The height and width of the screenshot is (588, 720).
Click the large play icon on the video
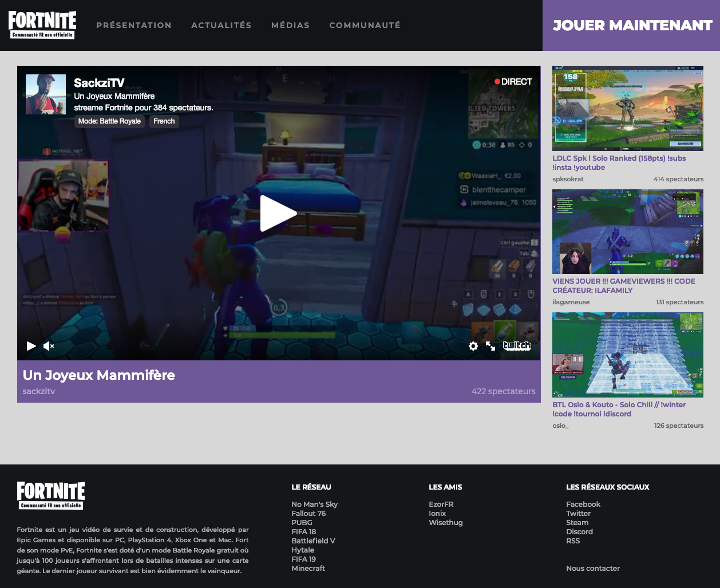pos(279,213)
